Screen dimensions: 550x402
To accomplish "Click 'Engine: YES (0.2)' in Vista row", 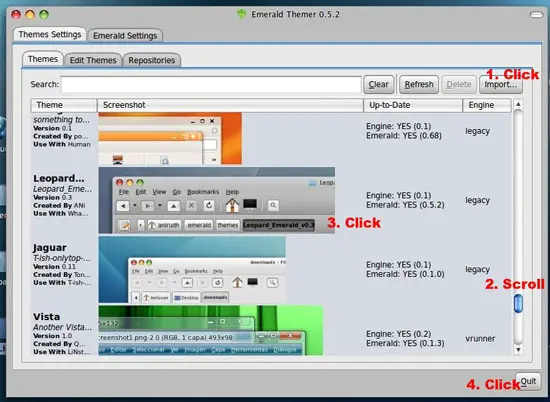I will 398,334.
